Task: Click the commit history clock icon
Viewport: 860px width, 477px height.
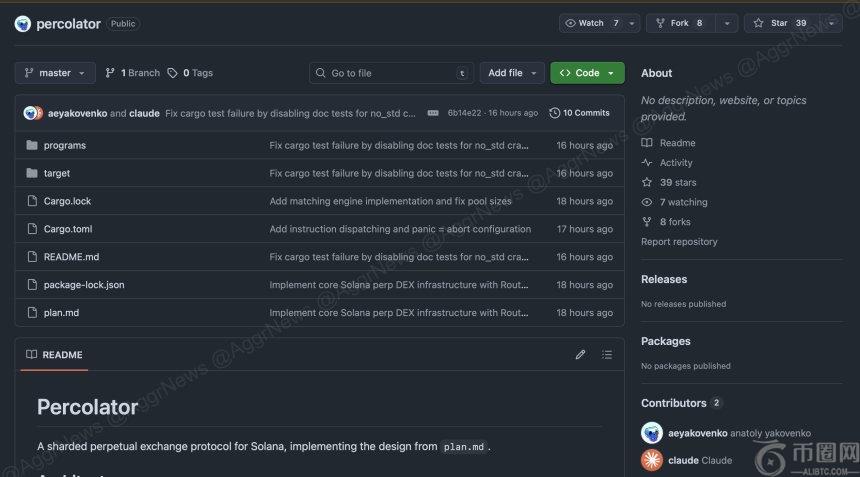Action: (x=555, y=113)
